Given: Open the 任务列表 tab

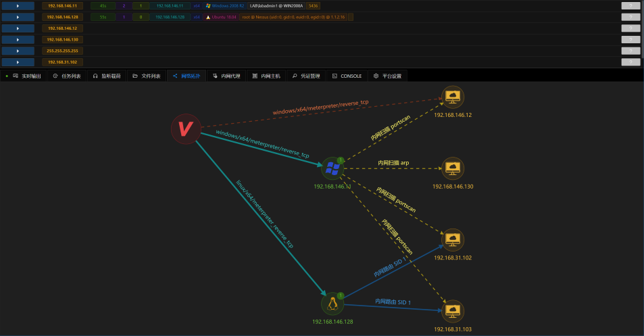Looking at the screenshot, I should click(x=67, y=76).
